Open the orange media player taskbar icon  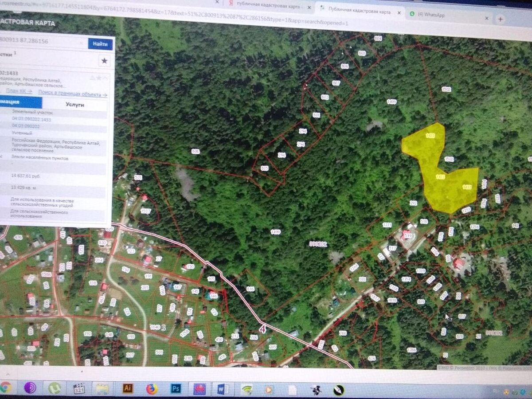[269, 390]
